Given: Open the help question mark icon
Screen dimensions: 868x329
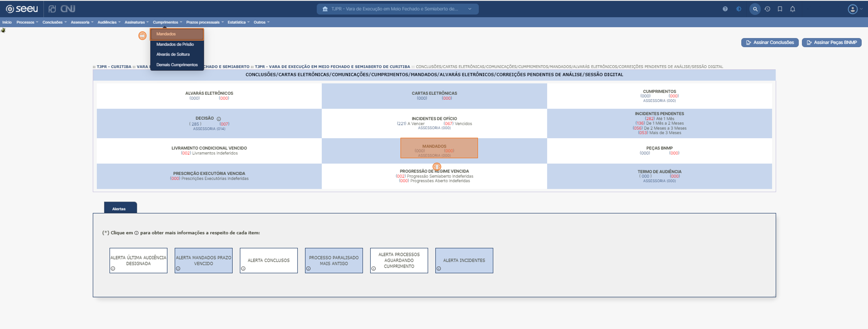Looking at the screenshot, I should tap(725, 9).
